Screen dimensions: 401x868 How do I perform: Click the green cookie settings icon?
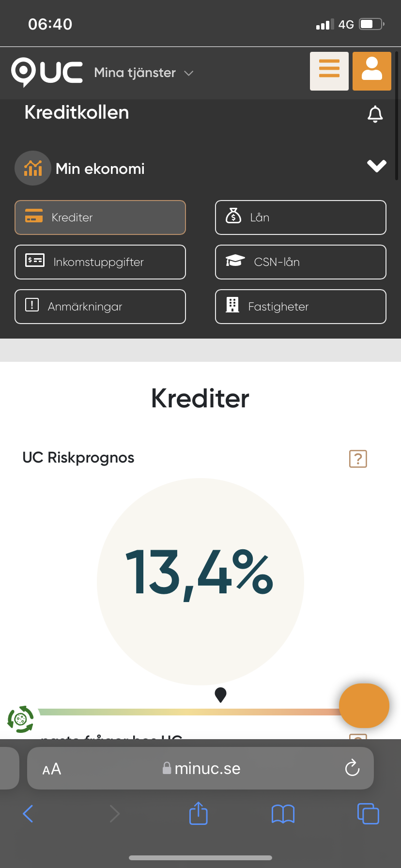pos(20,719)
